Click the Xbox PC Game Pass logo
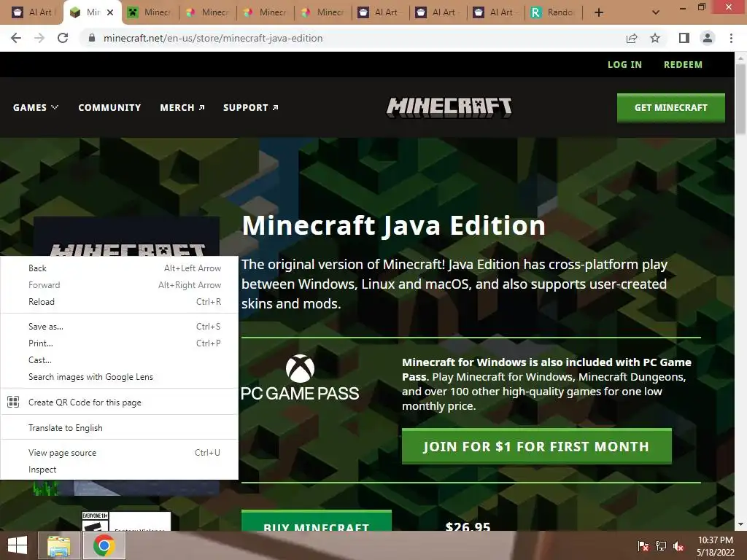The height and width of the screenshot is (560, 747). pyautogui.click(x=300, y=377)
